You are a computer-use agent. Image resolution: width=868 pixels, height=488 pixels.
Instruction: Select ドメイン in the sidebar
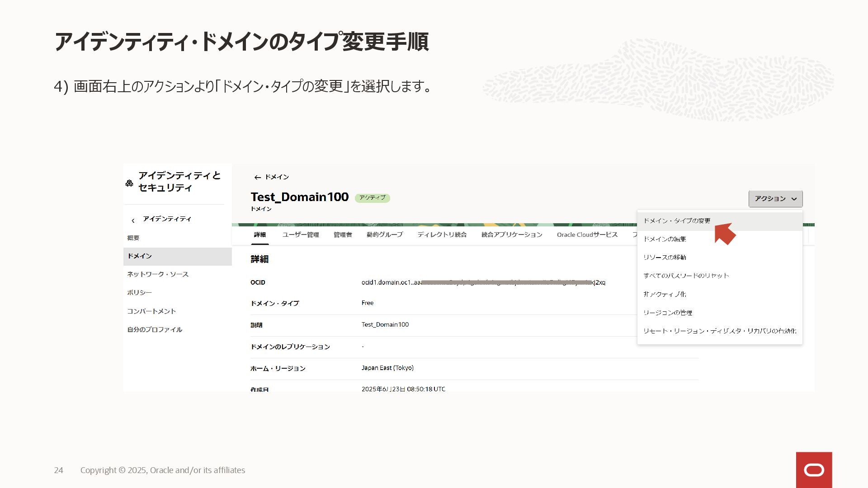(x=177, y=256)
